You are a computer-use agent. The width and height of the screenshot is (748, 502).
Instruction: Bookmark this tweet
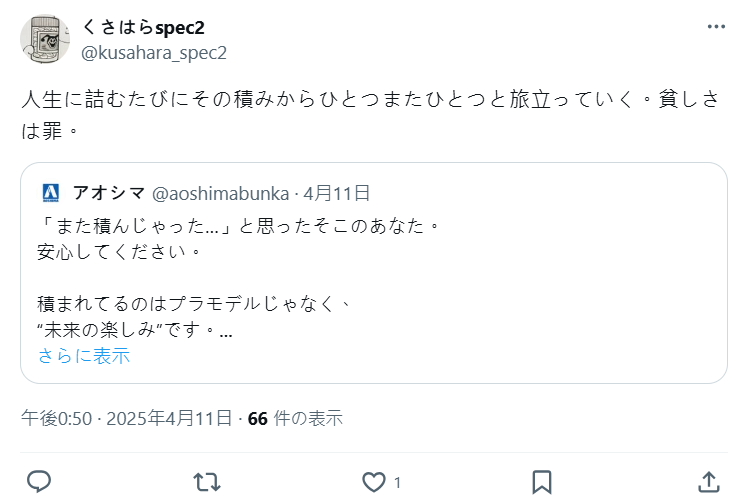(541, 482)
